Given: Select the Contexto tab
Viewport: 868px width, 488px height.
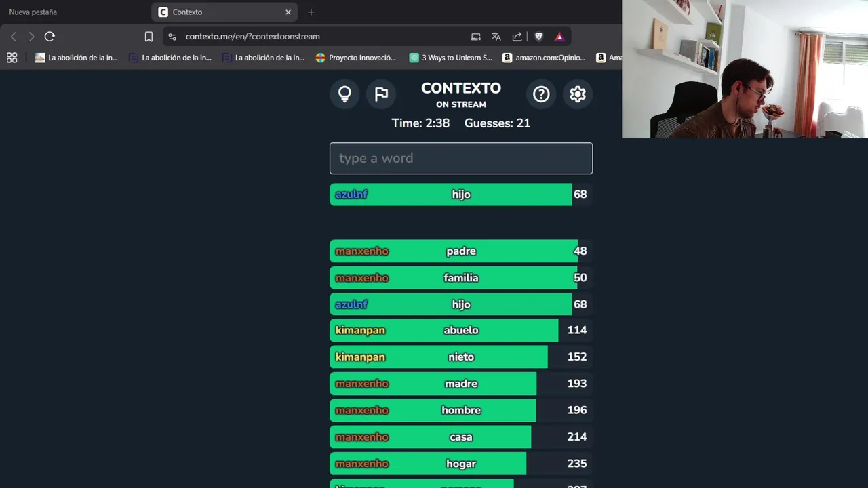Looking at the screenshot, I should click(x=225, y=12).
